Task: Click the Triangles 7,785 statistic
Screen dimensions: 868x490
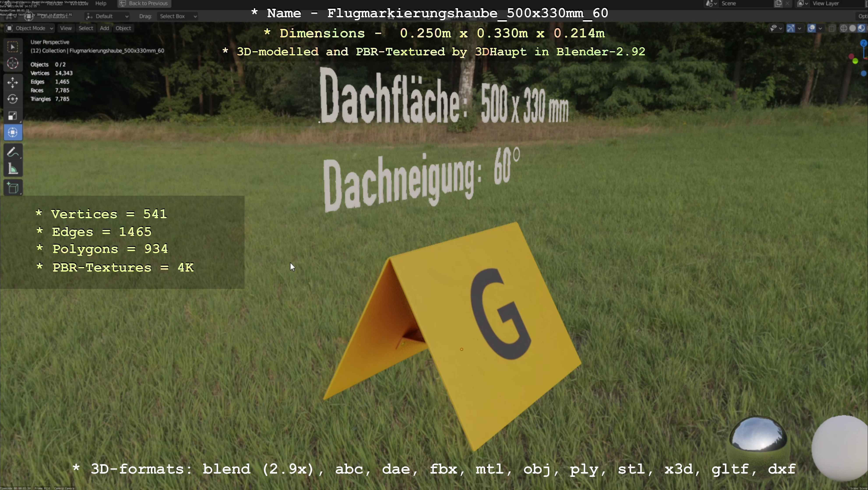Action: click(x=50, y=99)
